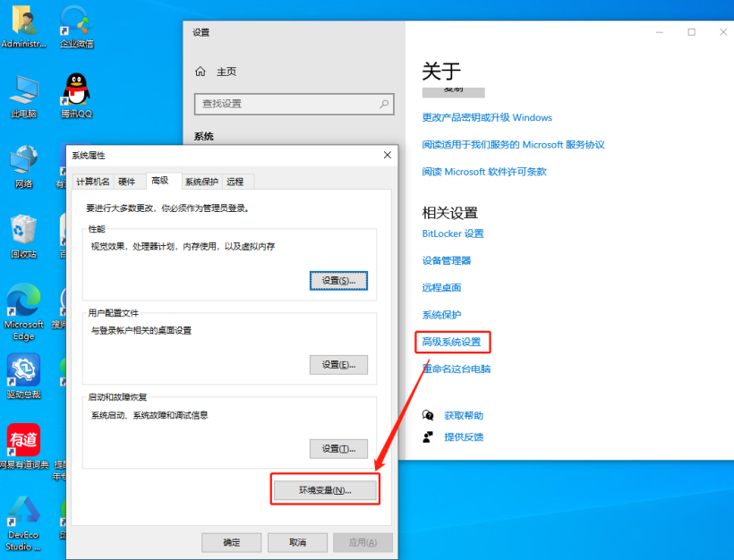Click the 确定 button in 系统属性

231,542
